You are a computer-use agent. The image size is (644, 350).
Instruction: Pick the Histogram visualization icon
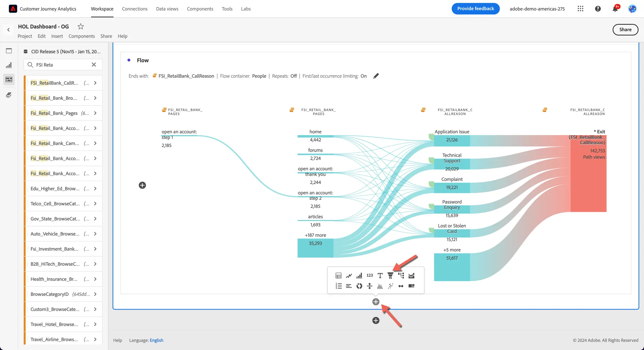pos(380,286)
